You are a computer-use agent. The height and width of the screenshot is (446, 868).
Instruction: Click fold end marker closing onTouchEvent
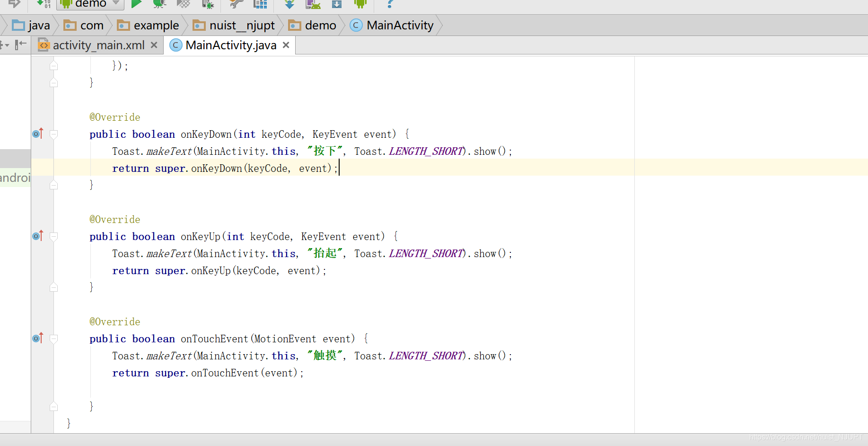click(54, 406)
